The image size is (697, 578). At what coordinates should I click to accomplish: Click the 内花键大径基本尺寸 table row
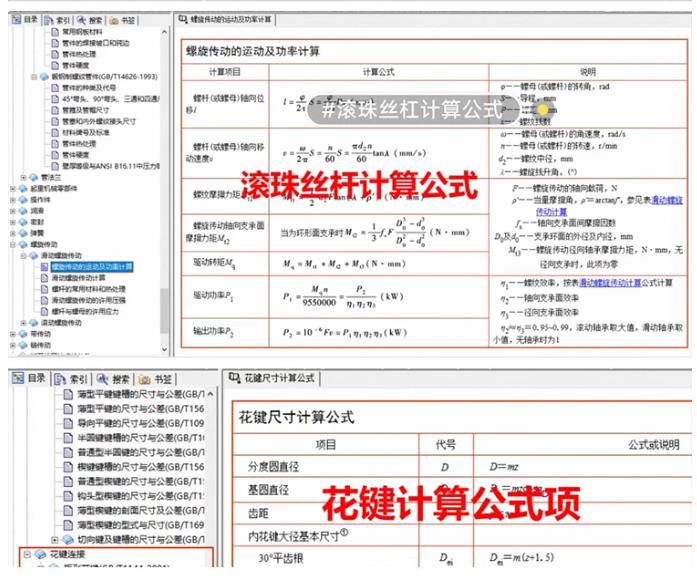tap(462, 536)
